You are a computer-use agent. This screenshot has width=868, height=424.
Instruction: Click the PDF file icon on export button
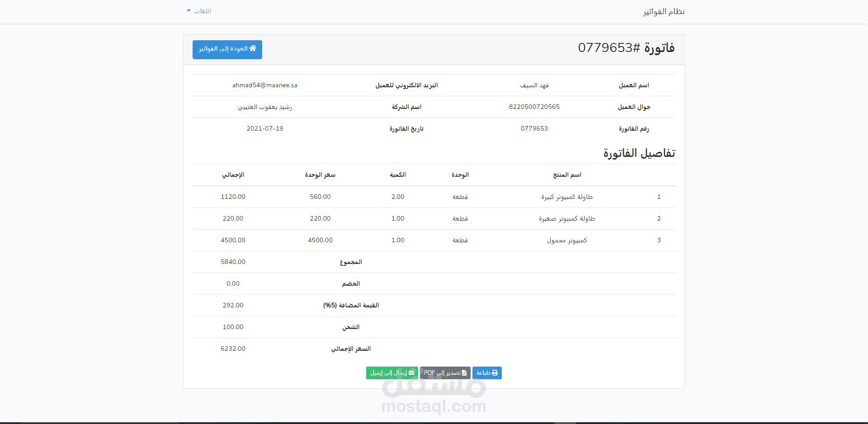point(464,373)
